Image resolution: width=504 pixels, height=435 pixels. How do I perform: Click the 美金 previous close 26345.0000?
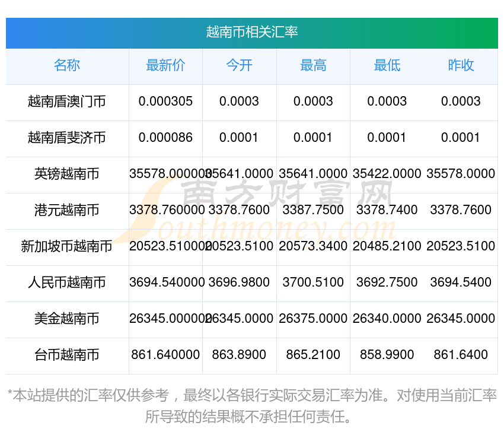click(x=461, y=319)
